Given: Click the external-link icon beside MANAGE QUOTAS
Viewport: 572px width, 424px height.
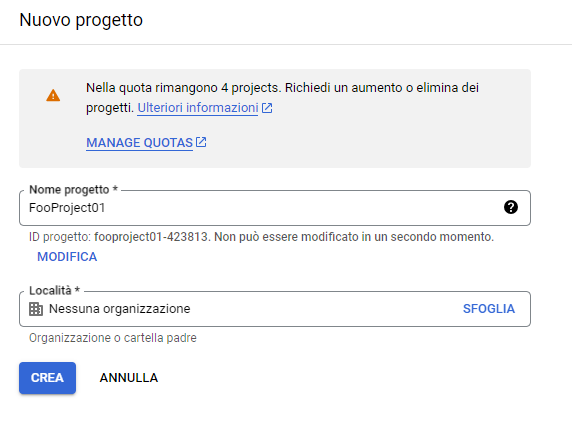Looking at the screenshot, I should click(x=201, y=142).
